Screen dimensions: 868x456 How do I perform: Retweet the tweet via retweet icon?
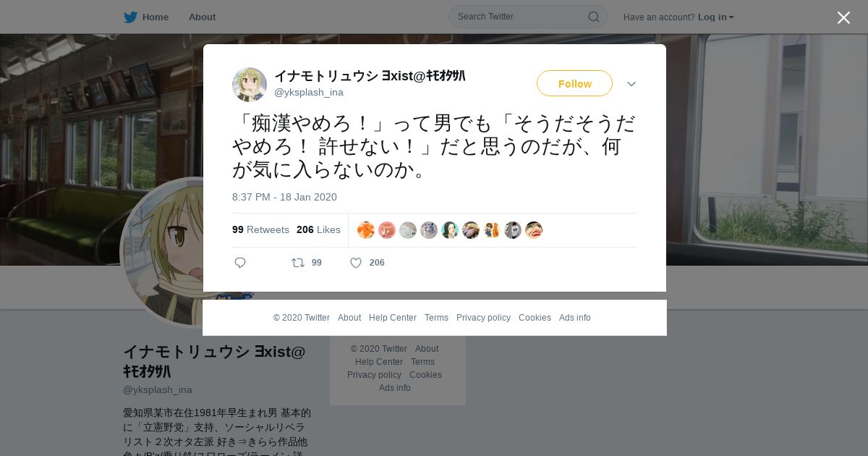tap(298, 263)
